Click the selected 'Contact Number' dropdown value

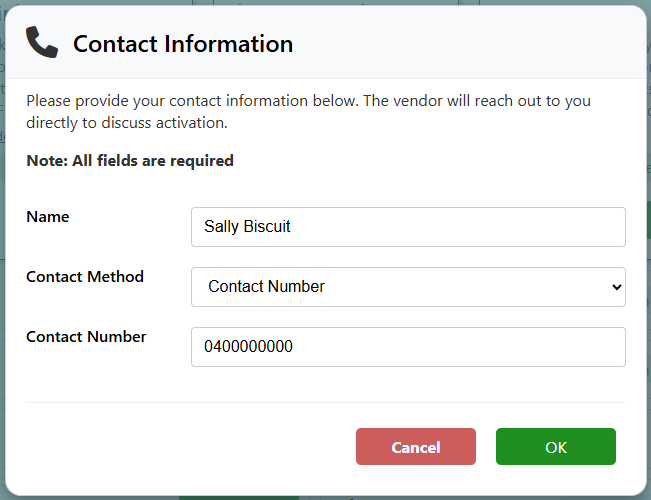pos(266,287)
